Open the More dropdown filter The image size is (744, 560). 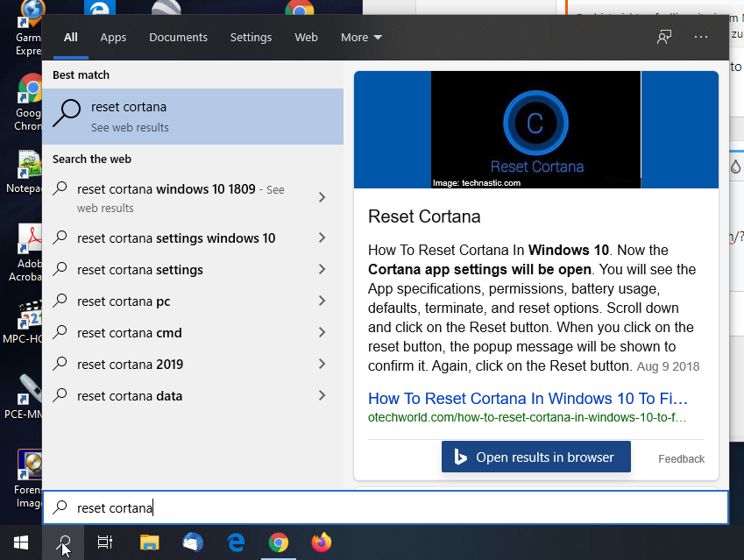point(361,37)
